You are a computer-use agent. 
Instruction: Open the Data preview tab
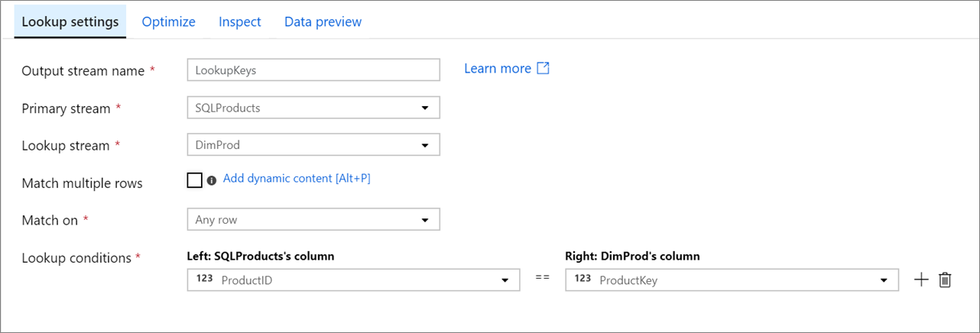click(x=323, y=22)
